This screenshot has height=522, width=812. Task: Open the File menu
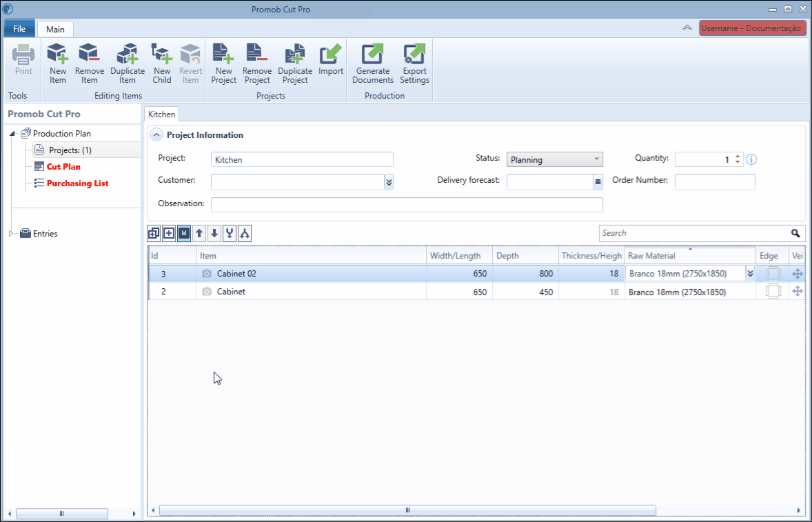click(19, 28)
